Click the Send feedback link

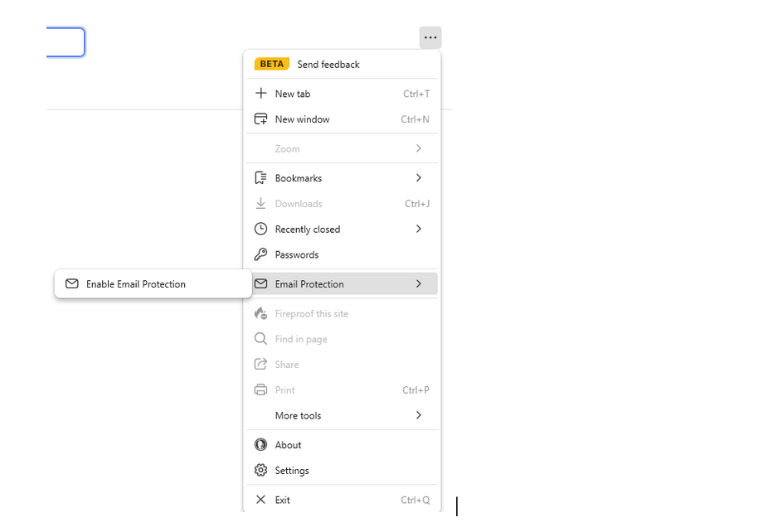(x=328, y=65)
